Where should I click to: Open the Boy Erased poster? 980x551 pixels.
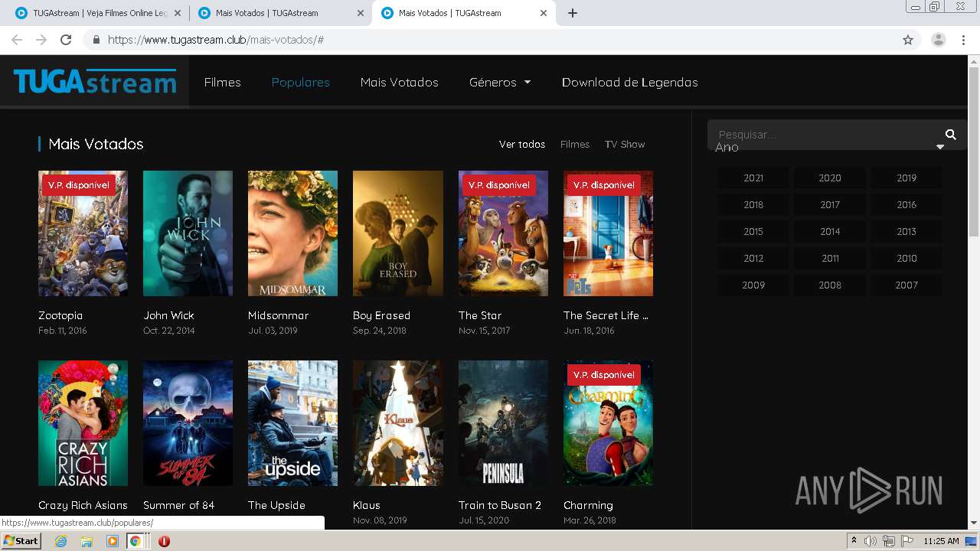[x=397, y=233]
